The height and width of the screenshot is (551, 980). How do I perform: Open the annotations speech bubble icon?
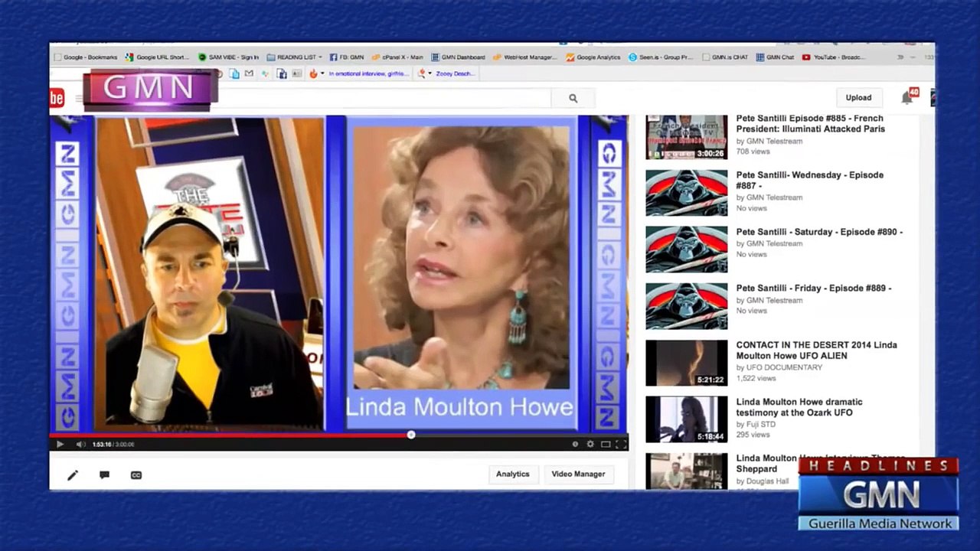[104, 475]
